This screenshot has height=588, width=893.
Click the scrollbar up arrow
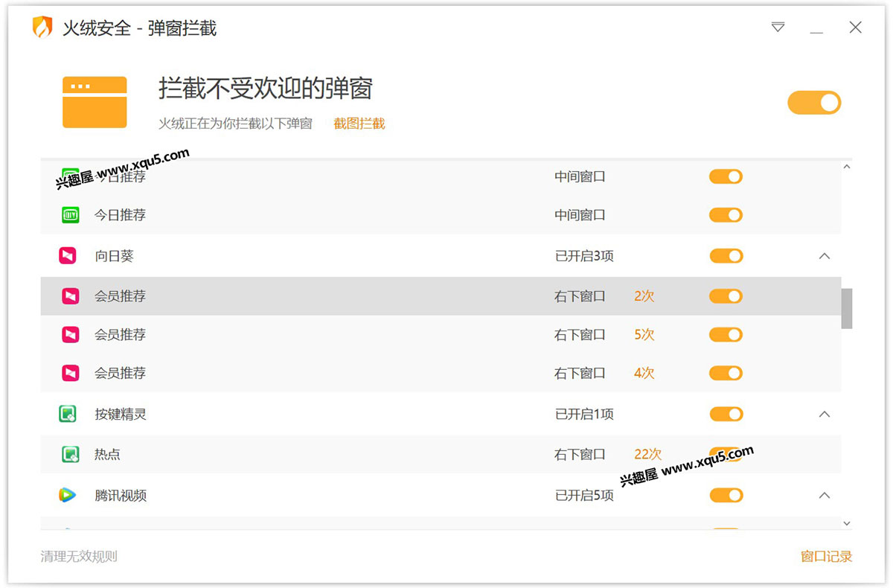tap(846, 167)
